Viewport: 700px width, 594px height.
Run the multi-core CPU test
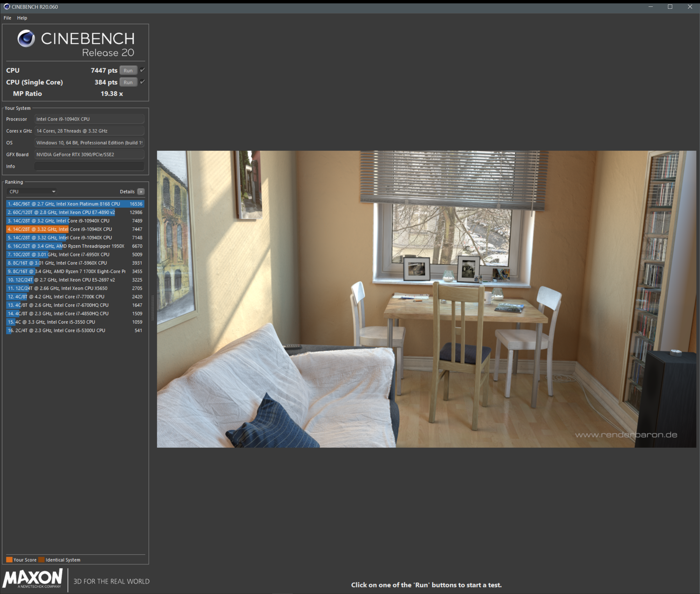pos(128,70)
